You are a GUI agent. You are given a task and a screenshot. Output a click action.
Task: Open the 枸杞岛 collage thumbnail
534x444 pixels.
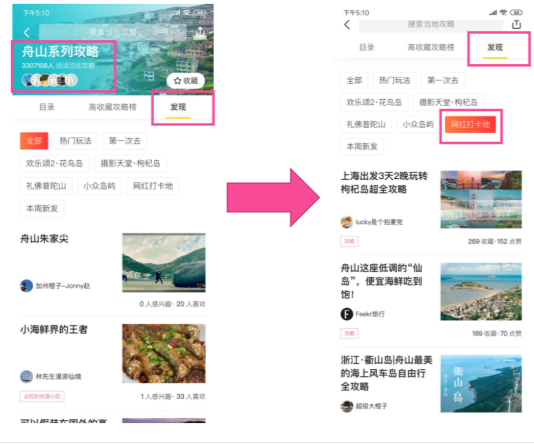pyautogui.click(x=481, y=200)
